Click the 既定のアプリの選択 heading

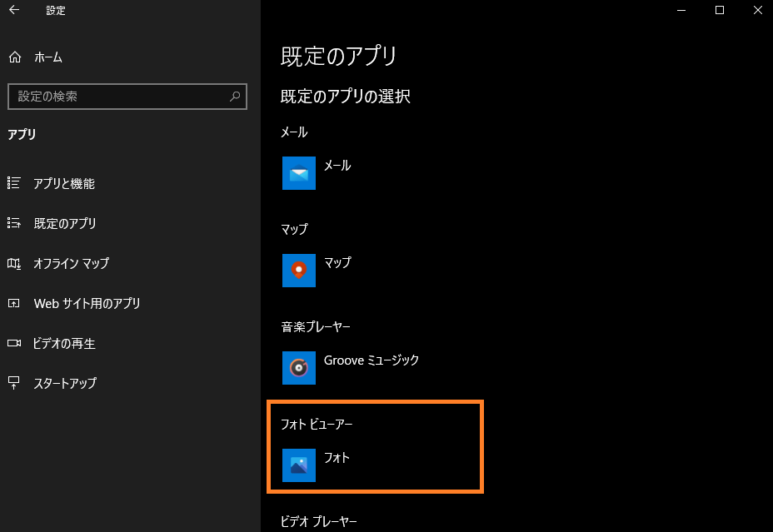point(345,96)
